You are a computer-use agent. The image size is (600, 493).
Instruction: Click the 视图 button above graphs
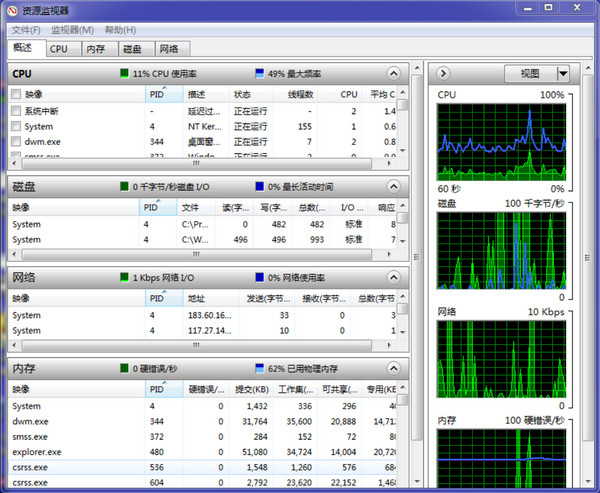[x=530, y=73]
